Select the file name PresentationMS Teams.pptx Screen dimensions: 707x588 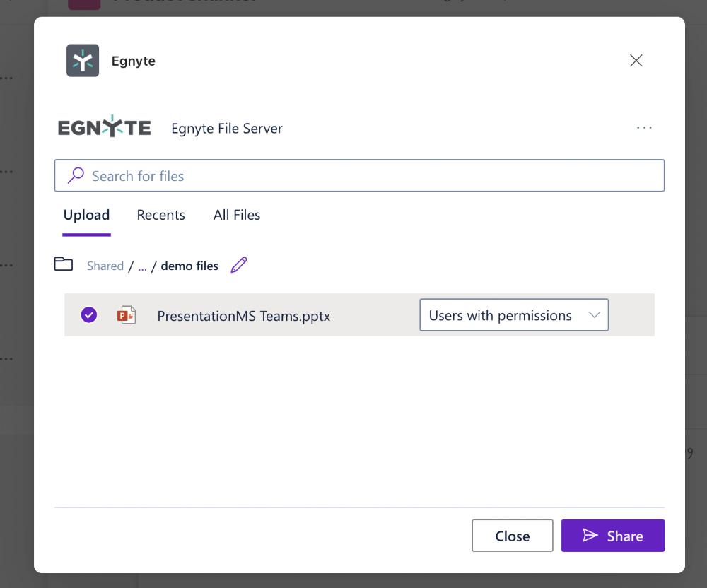point(243,316)
